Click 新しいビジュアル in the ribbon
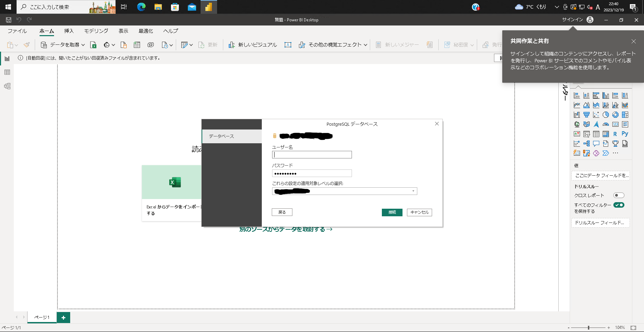The height and width of the screenshot is (332, 644). [x=253, y=45]
